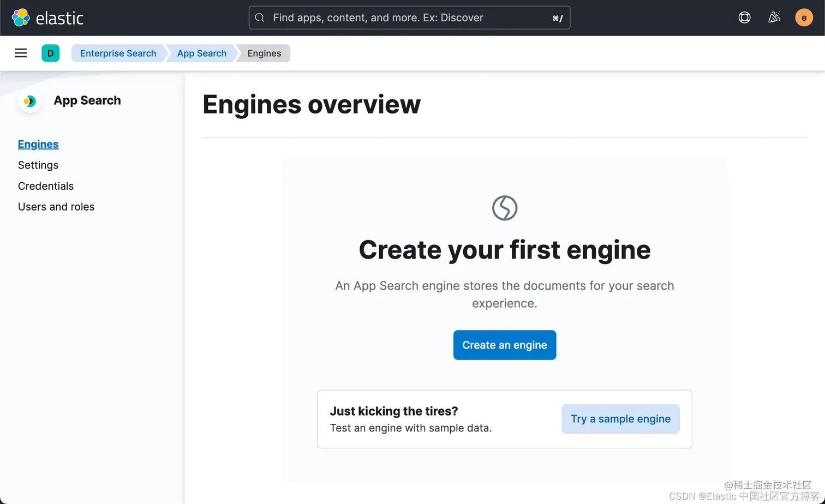Click the Just kicking the tires? text

(394, 411)
